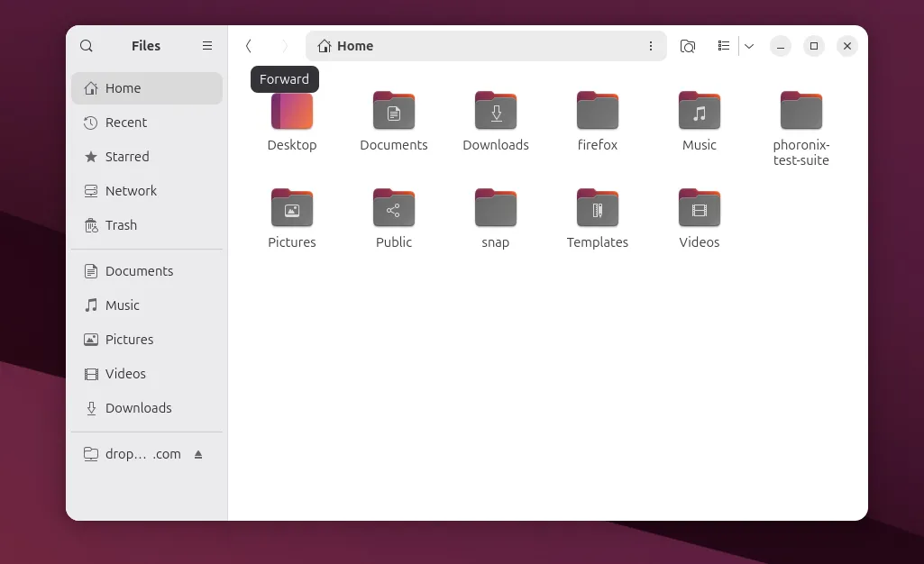Select the Pictures folder icon in grid
924x564 pixels.
[292, 209]
